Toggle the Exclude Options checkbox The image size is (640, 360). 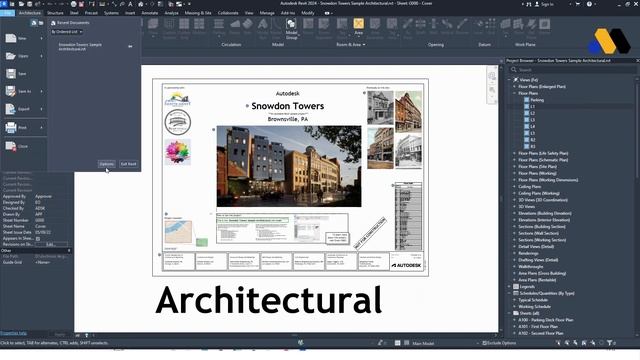pos(484,343)
